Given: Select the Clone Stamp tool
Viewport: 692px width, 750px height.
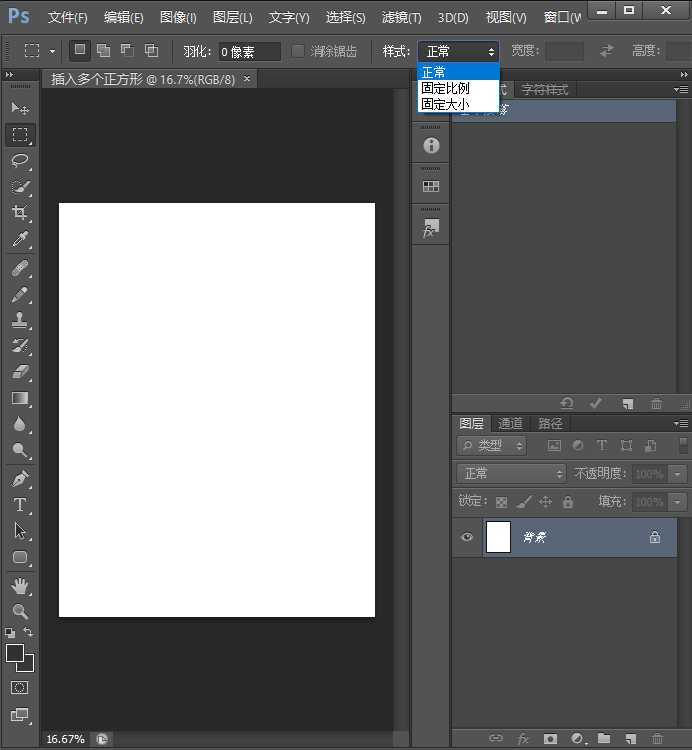Looking at the screenshot, I should pyautogui.click(x=20, y=320).
